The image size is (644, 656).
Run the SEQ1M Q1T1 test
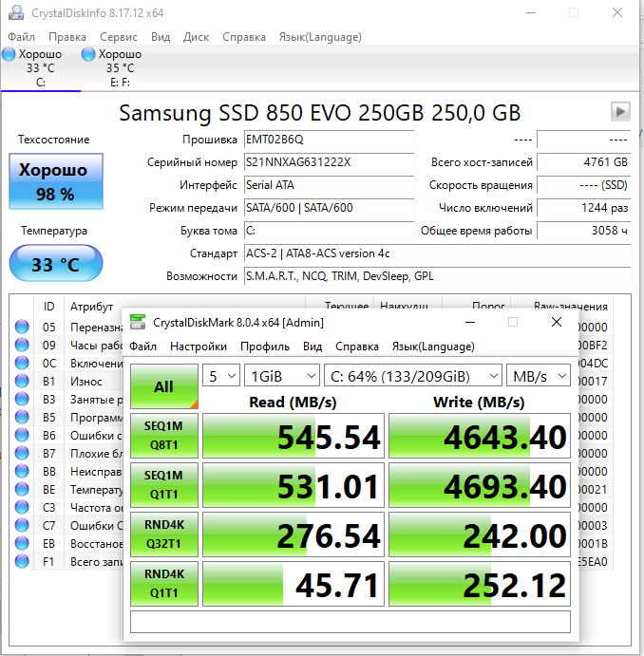164,485
